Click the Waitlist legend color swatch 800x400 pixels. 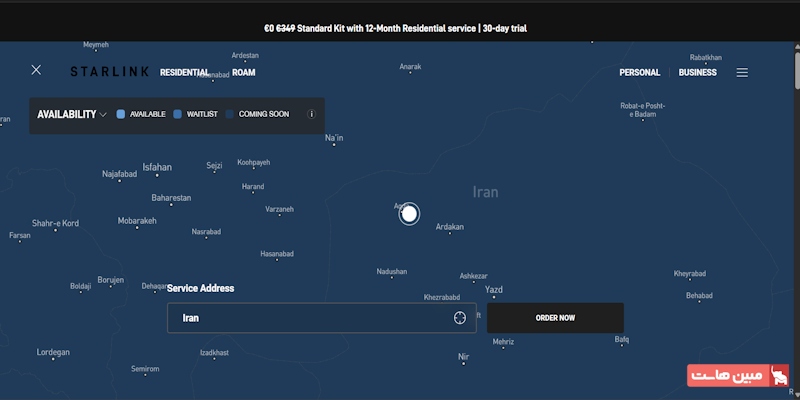pyautogui.click(x=178, y=114)
